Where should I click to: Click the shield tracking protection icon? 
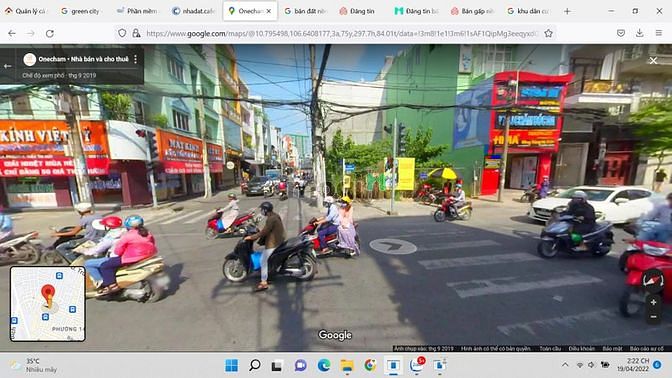click(122, 33)
